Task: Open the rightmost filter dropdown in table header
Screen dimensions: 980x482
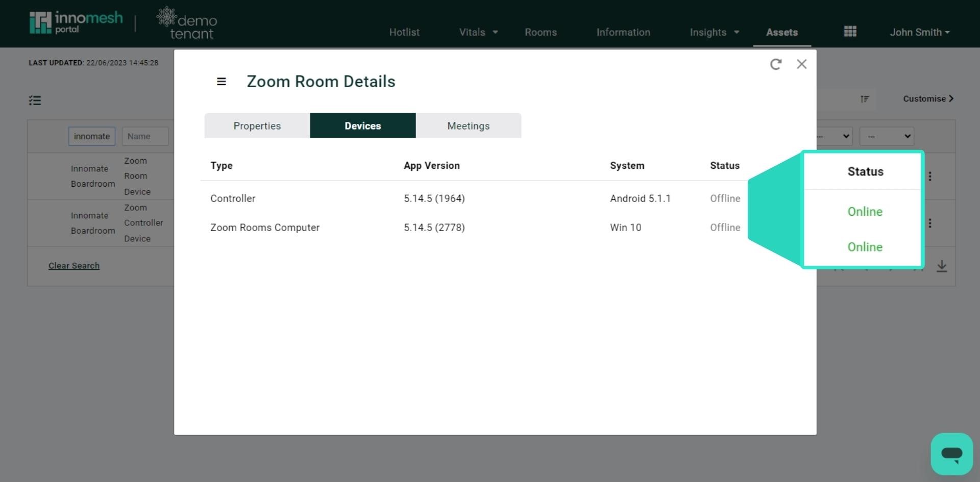Action: tap(887, 136)
